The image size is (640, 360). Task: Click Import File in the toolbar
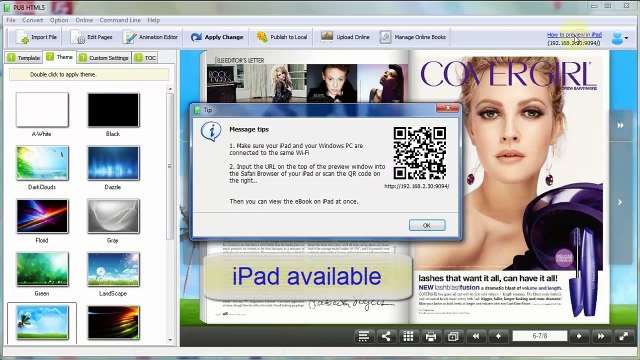click(x=36, y=37)
